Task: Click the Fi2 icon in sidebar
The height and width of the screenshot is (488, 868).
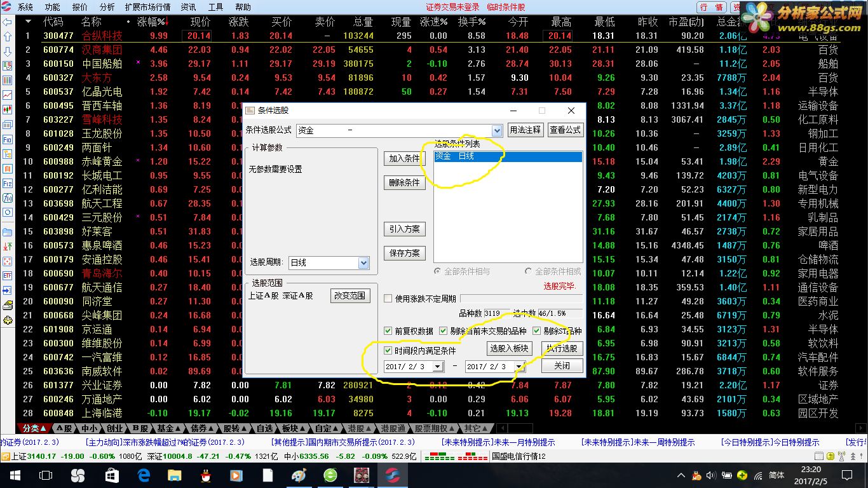Action: coord(8,184)
